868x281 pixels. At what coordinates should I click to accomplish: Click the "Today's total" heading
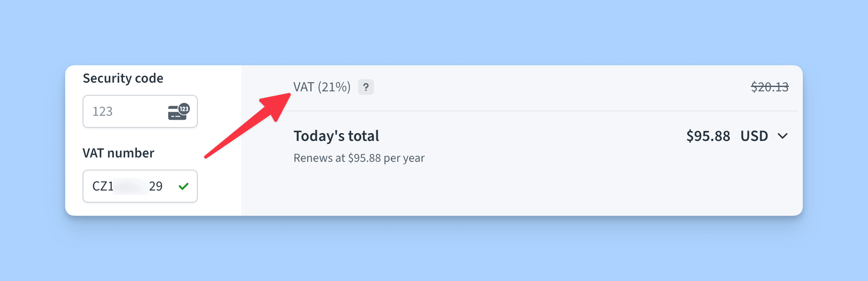(336, 136)
